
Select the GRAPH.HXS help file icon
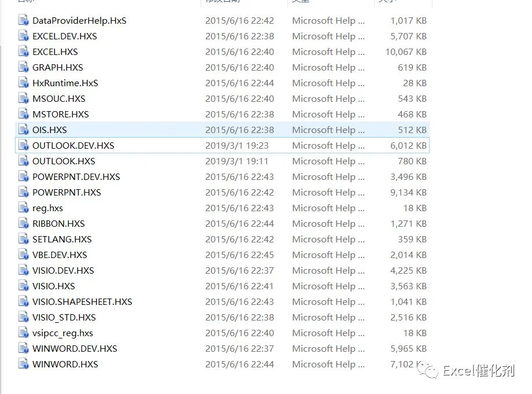point(24,67)
